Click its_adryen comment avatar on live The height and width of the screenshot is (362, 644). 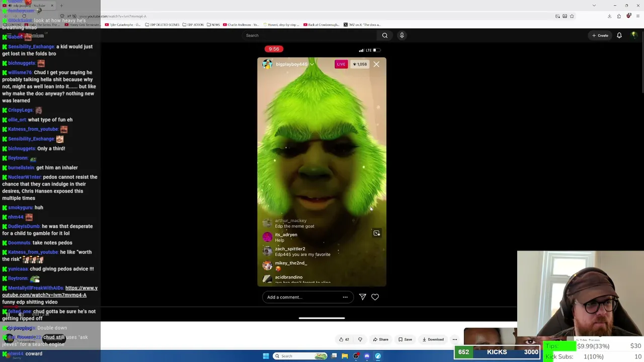coord(267,237)
